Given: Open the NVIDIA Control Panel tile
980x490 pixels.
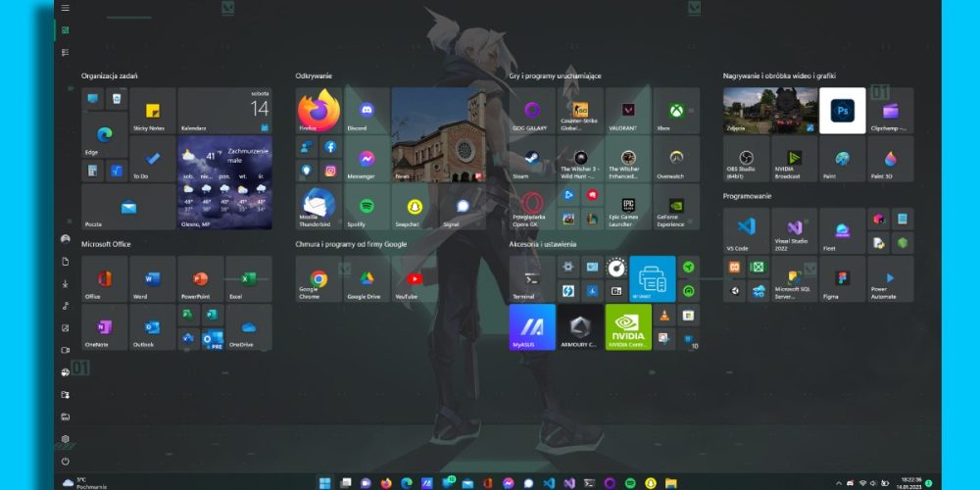Looking at the screenshot, I should coord(629,327).
